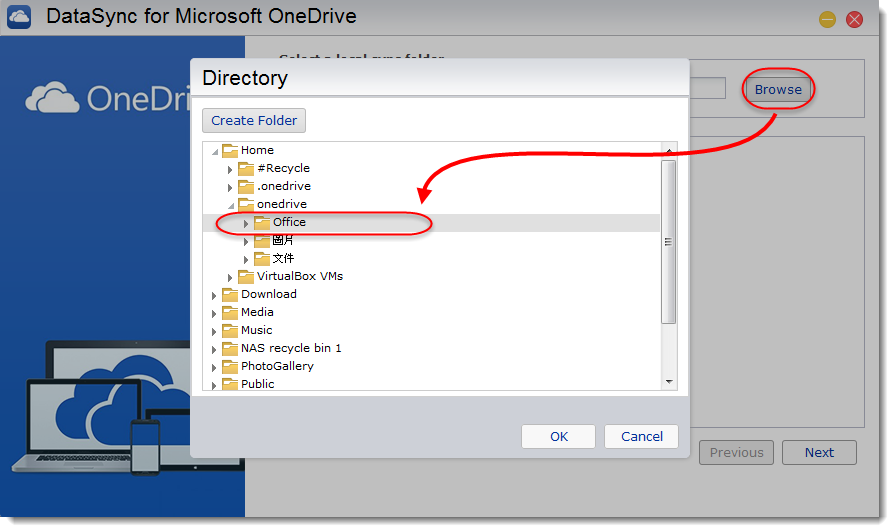This screenshot has width=894, height=532.
Task: Expand the .onedrive folder node
Action: tap(230, 188)
